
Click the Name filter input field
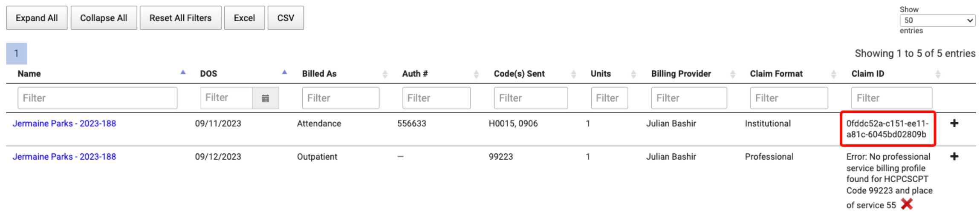tap(97, 98)
